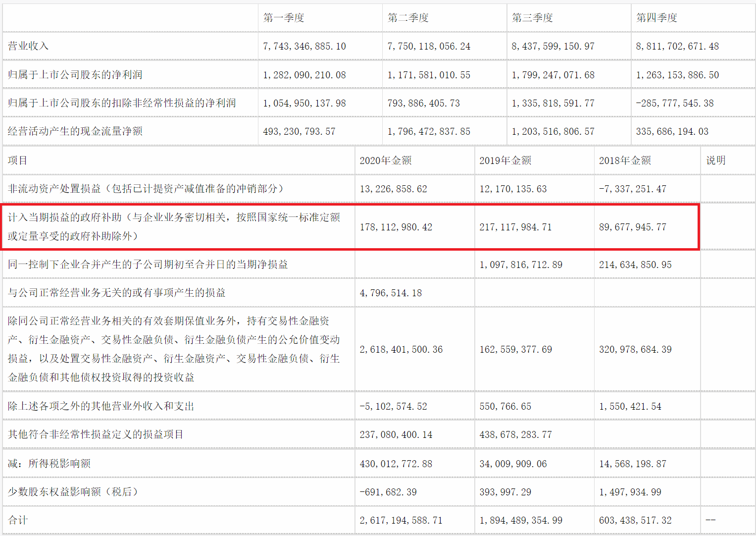Screen dimensions: 756x536
Task: Click value 7,743,346,885.10
Action: point(304,46)
